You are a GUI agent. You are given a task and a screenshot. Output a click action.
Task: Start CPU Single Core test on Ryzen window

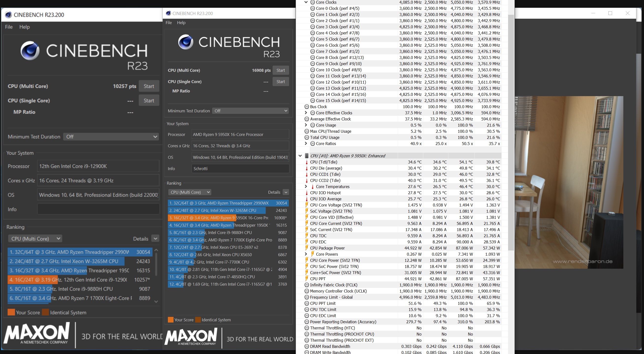click(280, 82)
